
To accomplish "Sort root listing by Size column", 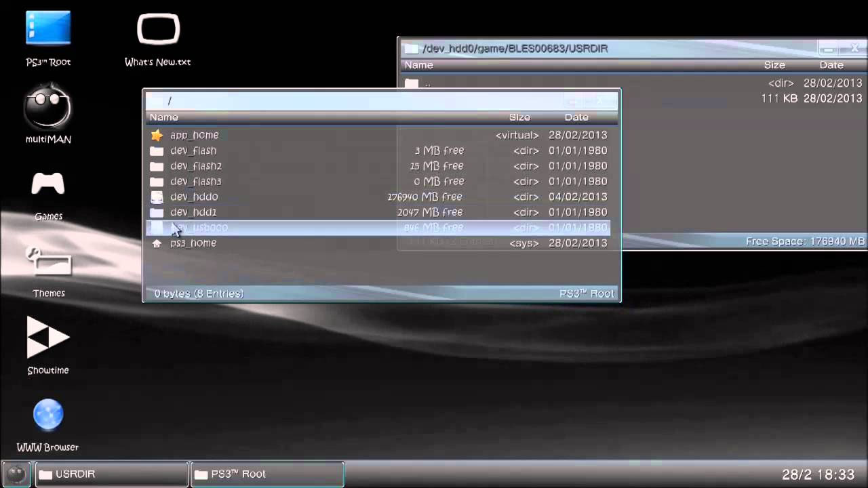I will pos(519,117).
